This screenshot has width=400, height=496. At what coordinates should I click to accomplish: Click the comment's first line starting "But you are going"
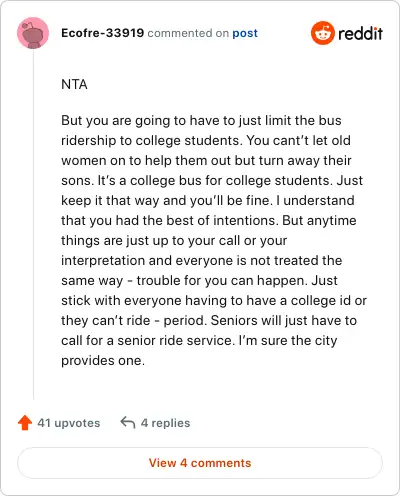click(x=201, y=121)
